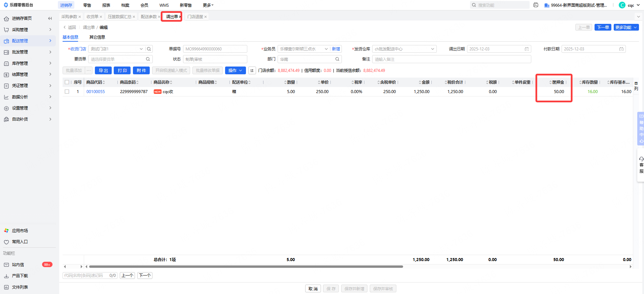
Task: Open the calendar icon for 调出日期
Action: pyautogui.click(x=527, y=49)
